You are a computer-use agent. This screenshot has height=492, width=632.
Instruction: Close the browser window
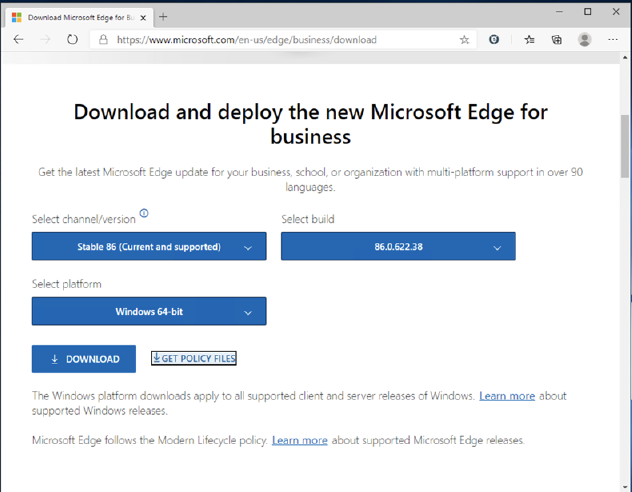[616, 12]
